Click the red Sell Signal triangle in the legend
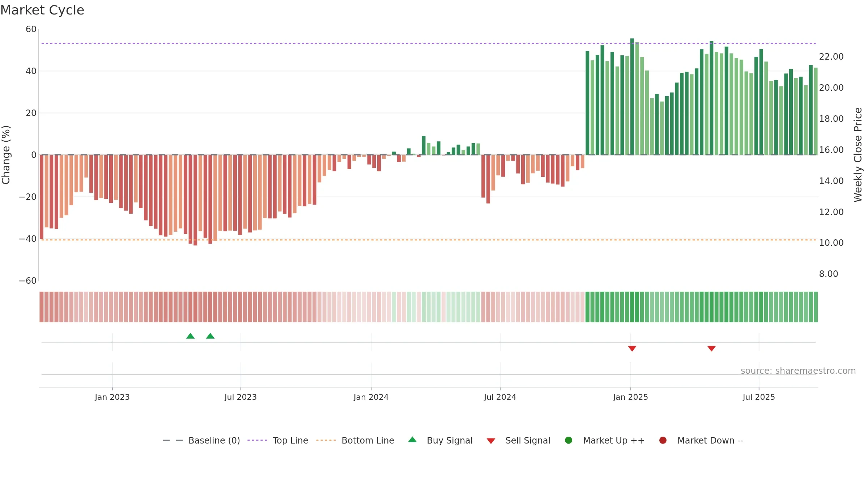868x488 pixels. 491,441
